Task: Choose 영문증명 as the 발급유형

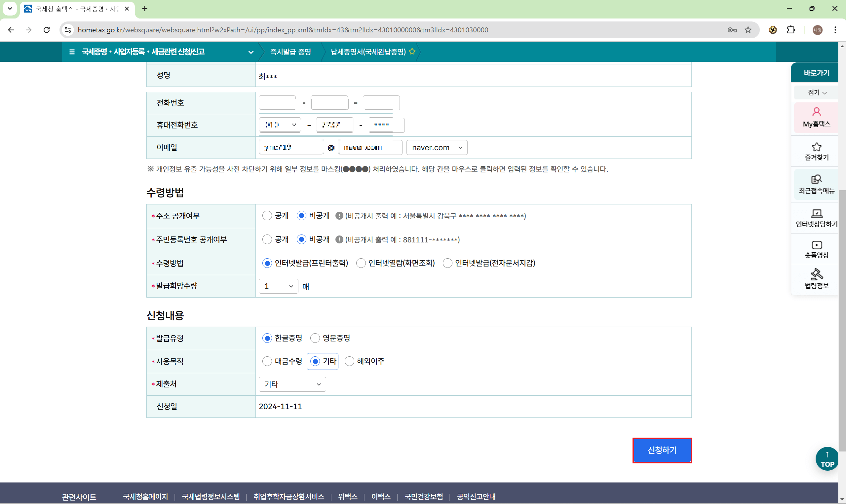Action: [315, 338]
